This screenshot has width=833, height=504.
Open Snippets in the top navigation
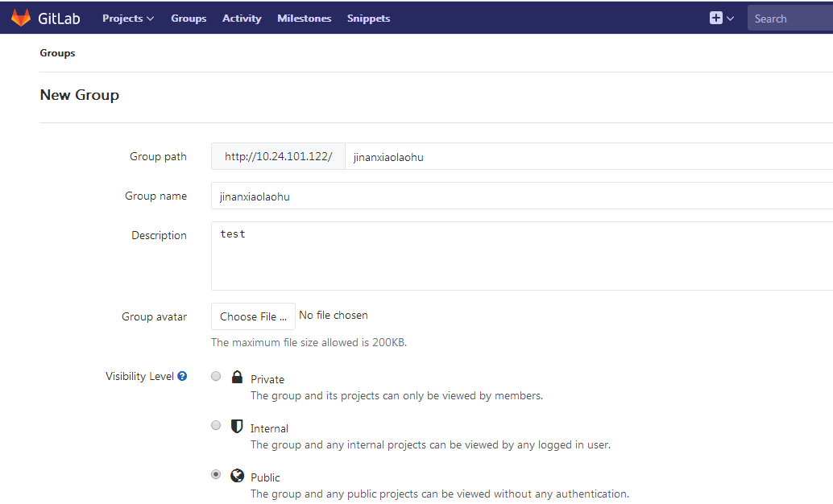(369, 18)
